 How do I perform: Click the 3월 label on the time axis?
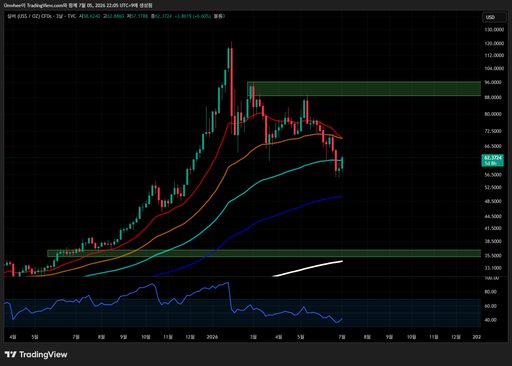(253, 337)
